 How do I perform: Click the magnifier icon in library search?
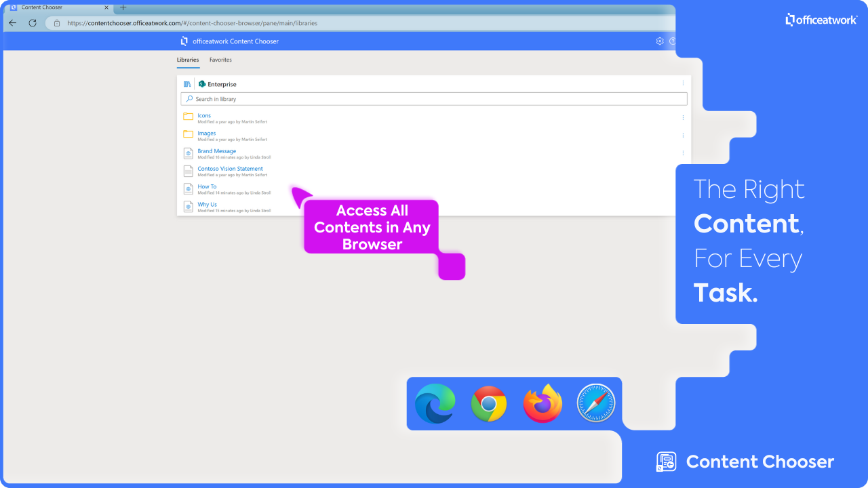pos(190,99)
